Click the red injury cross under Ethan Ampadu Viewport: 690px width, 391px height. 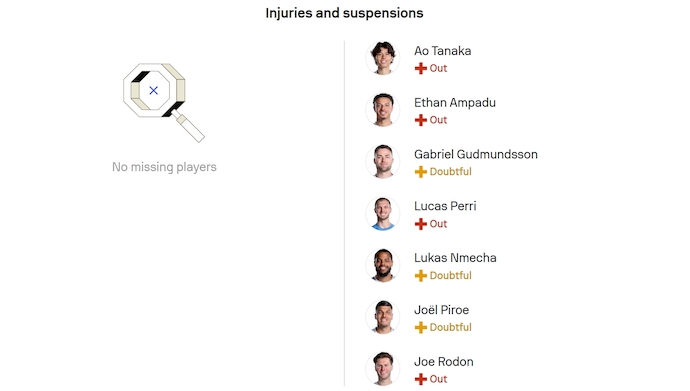click(x=421, y=120)
